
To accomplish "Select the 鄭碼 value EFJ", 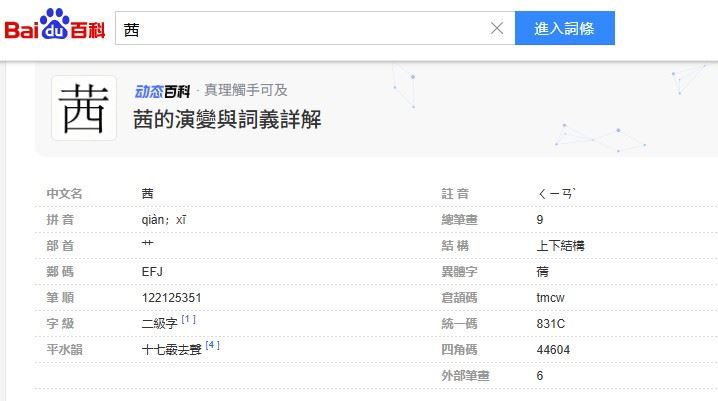I will click(x=152, y=272).
